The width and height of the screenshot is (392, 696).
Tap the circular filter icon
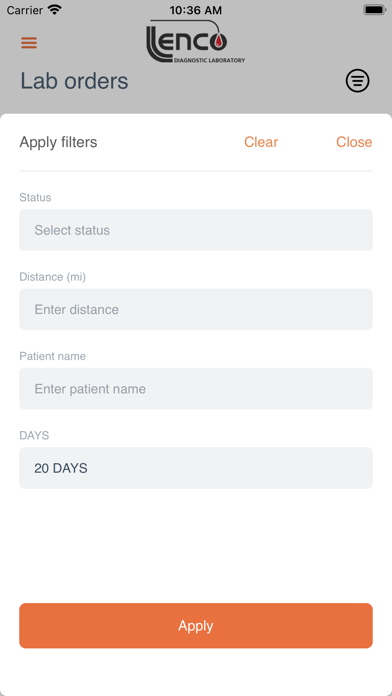click(x=357, y=81)
